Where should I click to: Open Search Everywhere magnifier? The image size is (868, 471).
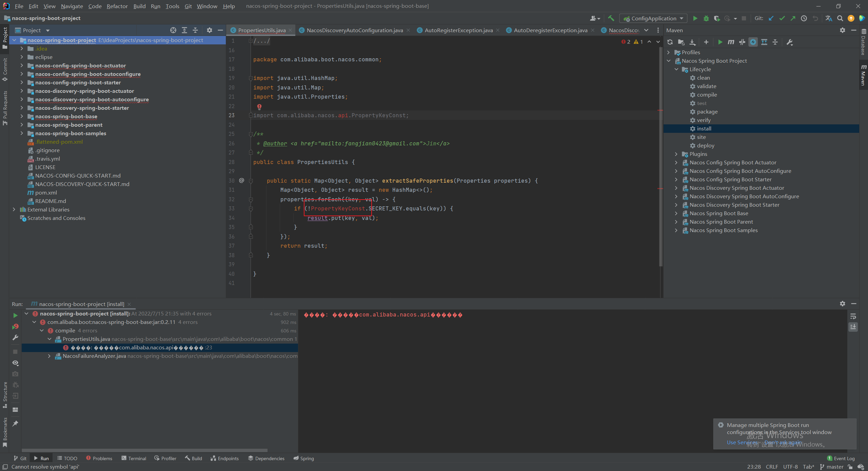pyautogui.click(x=840, y=18)
